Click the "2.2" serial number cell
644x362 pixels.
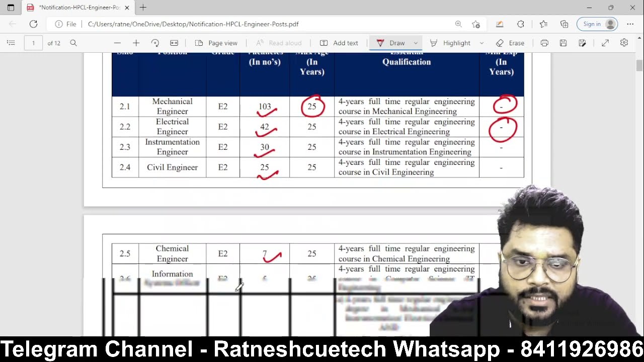(125, 127)
